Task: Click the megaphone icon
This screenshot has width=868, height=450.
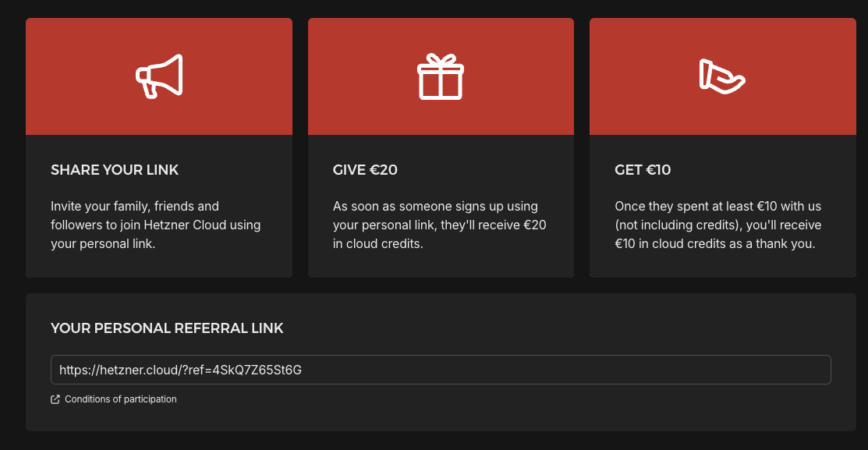Action: 159,76
